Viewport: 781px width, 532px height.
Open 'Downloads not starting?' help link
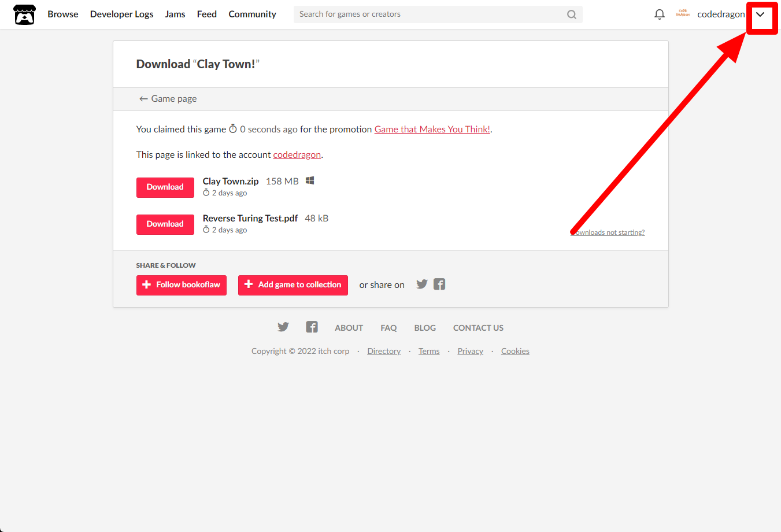point(608,232)
